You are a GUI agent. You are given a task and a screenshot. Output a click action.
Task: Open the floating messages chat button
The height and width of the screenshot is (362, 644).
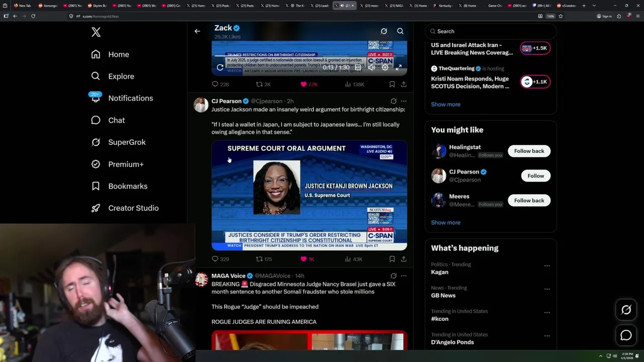pyautogui.click(x=626, y=335)
